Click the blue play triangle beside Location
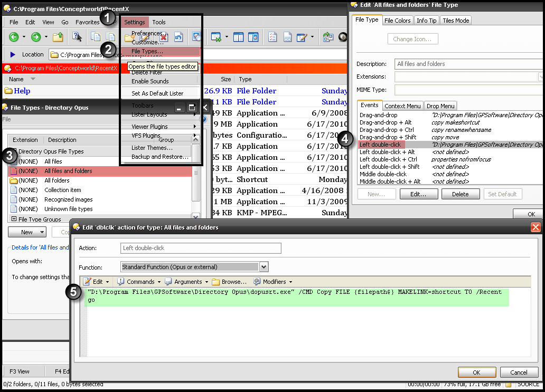 [13, 54]
